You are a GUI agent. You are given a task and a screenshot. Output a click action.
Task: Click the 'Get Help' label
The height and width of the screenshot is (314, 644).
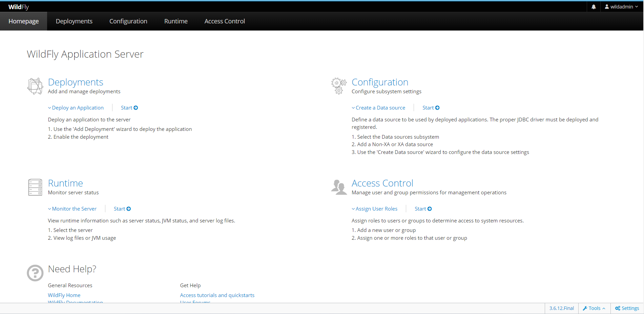(x=190, y=286)
